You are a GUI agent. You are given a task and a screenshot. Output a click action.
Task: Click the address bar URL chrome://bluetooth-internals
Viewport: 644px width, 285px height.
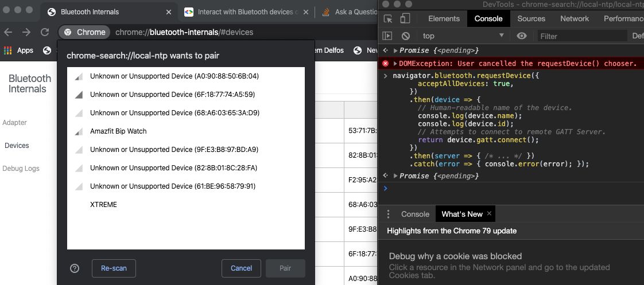tap(184, 32)
